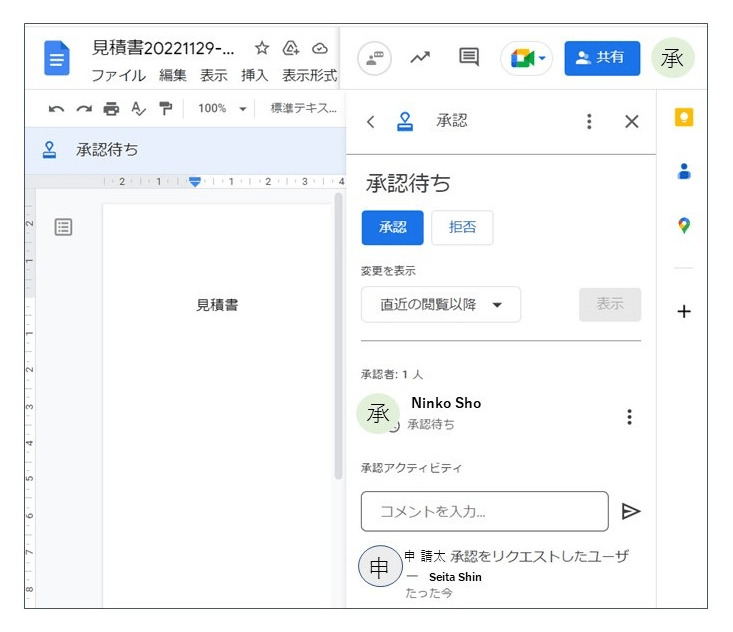Image resolution: width=733 pixels, height=632 pixels.
Task: Open the 標準テキスト style dropdown
Action: pos(303,108)
